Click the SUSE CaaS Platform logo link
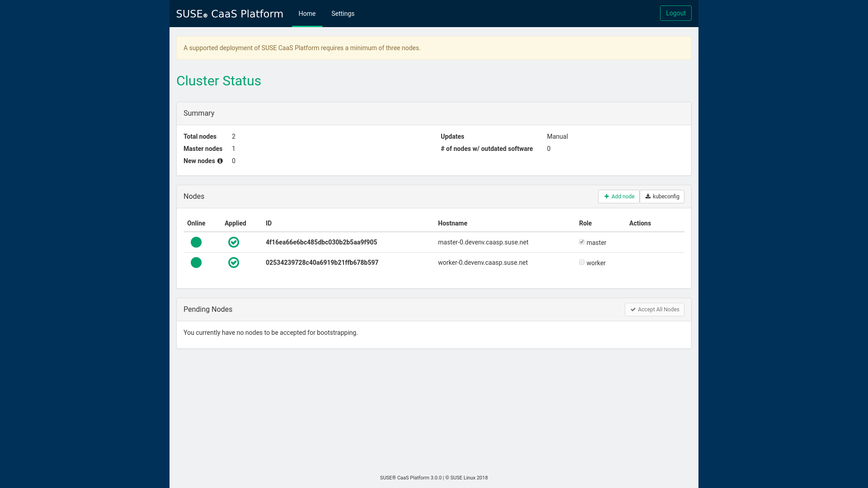This screenshot has height=488, width=868. pos(230,14)
